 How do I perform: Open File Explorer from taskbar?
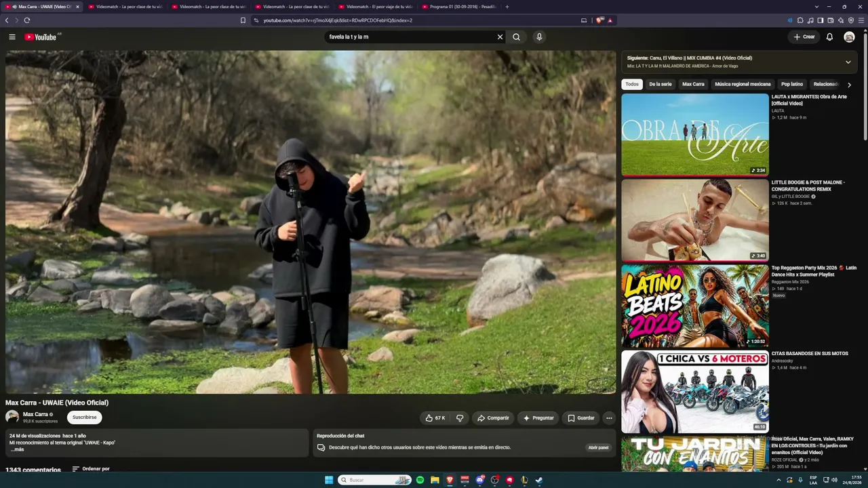[435, 480]
